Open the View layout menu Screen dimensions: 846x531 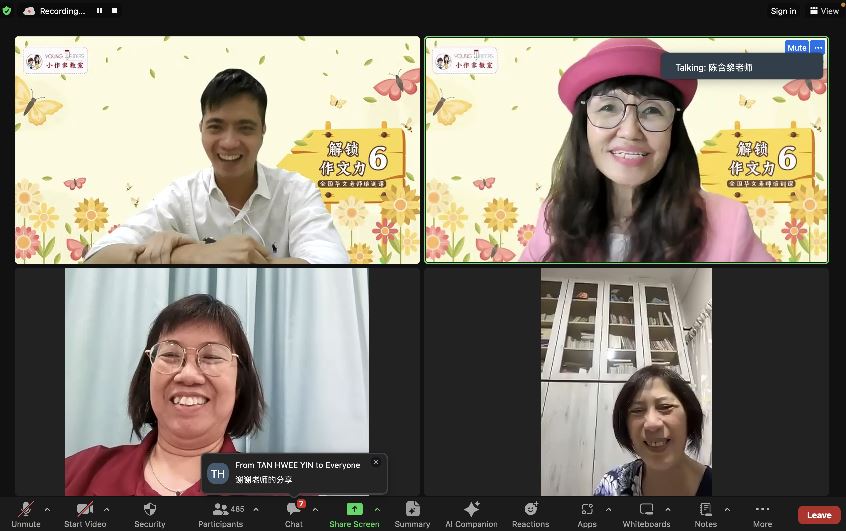point(825,11)
